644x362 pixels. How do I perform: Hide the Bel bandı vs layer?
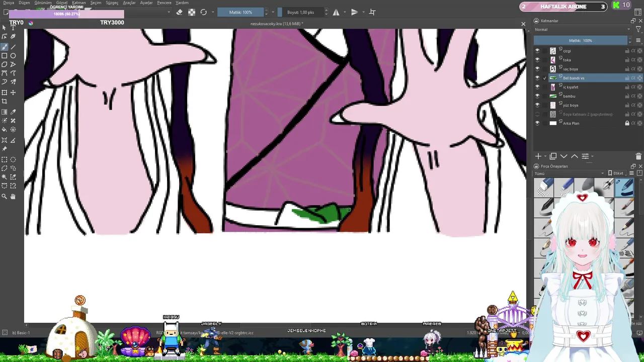point(537,78)
